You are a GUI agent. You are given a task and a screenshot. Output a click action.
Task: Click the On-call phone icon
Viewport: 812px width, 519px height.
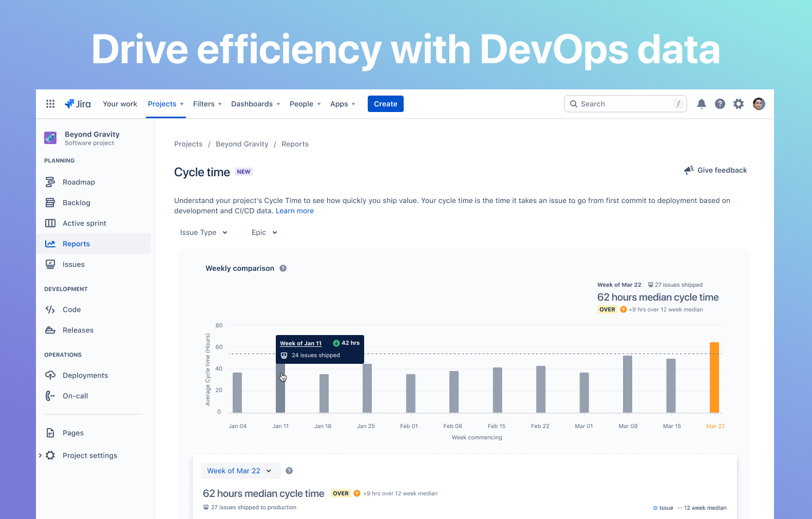coord(50,396)
